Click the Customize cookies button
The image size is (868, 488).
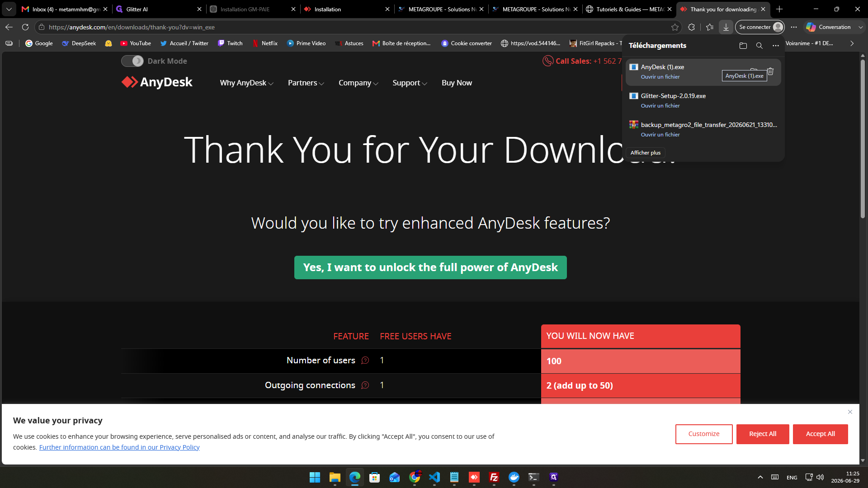704,434
